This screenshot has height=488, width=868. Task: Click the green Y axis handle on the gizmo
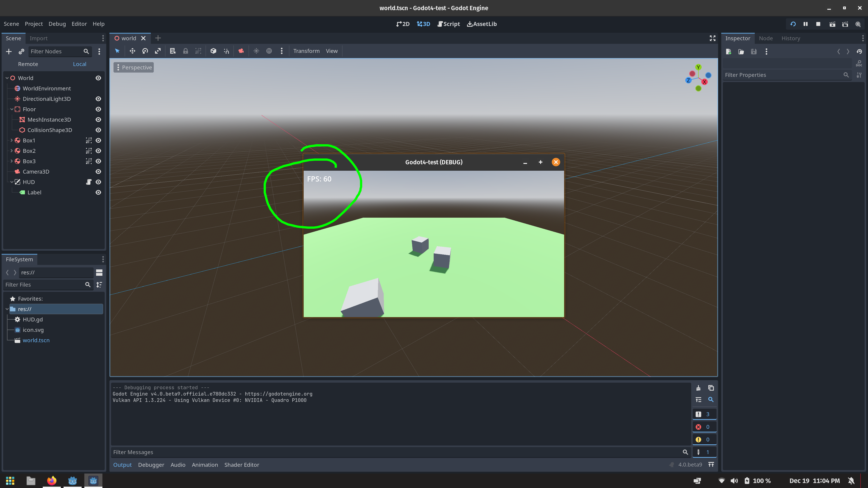coord(698,67)
